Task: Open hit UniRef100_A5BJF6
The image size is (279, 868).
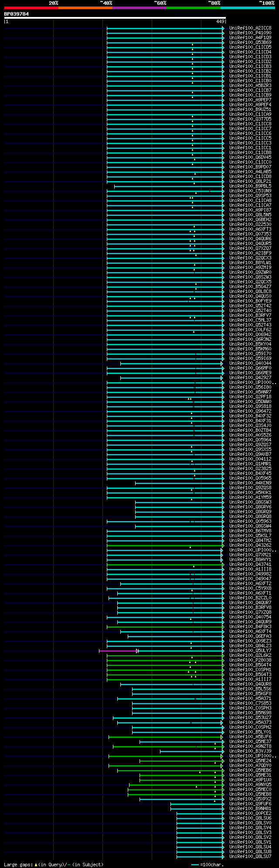Action: pyautogui.click(x=250, y=737)
